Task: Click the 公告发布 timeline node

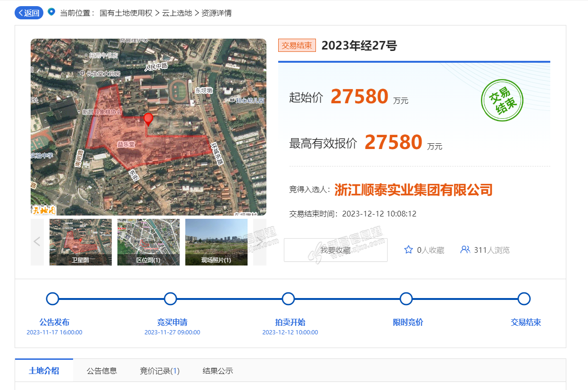Action: 52,299
